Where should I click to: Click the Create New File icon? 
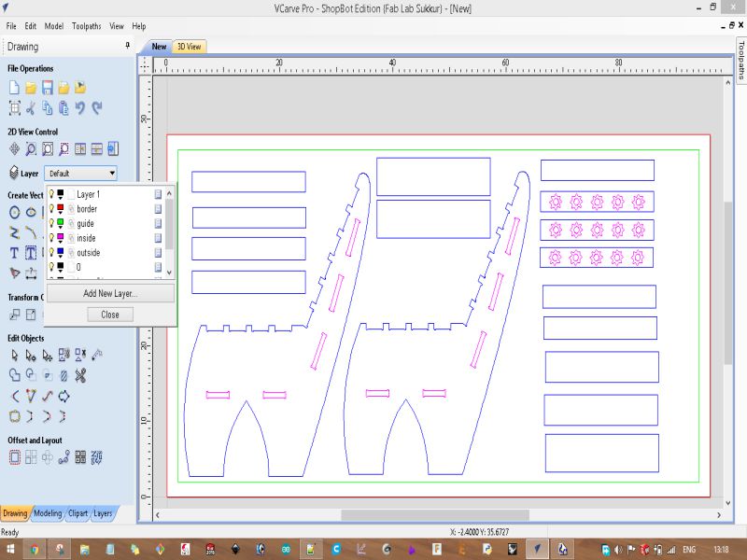point(14,87)
